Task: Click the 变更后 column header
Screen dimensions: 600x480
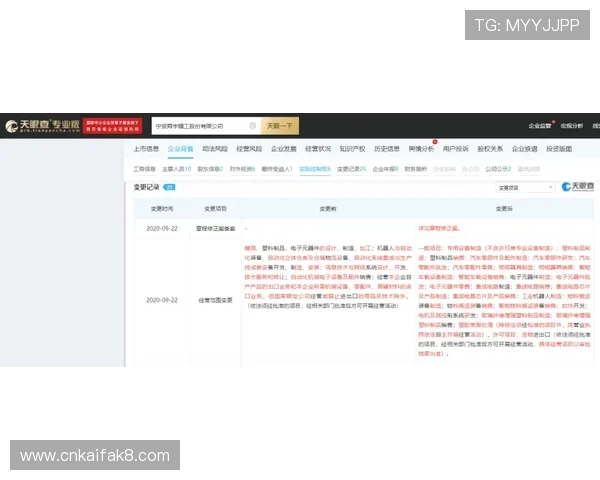Action: (504, 209)
